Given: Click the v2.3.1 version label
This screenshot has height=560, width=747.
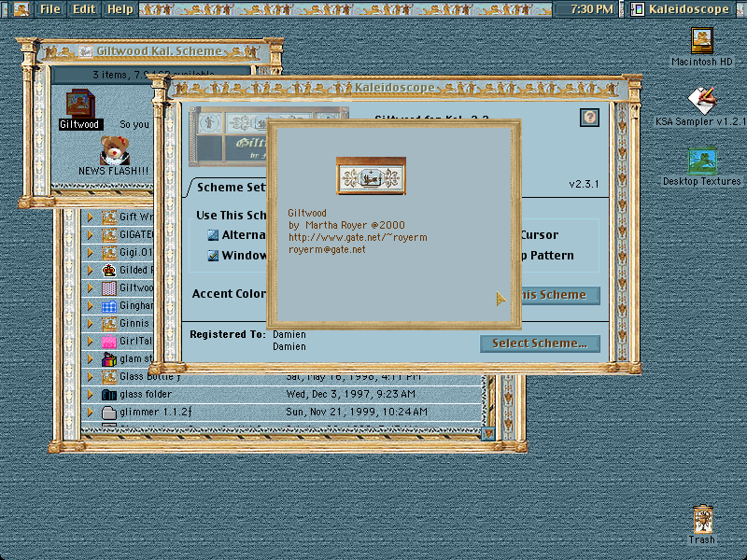Looking at the screenshot, I should click(585, 184).
